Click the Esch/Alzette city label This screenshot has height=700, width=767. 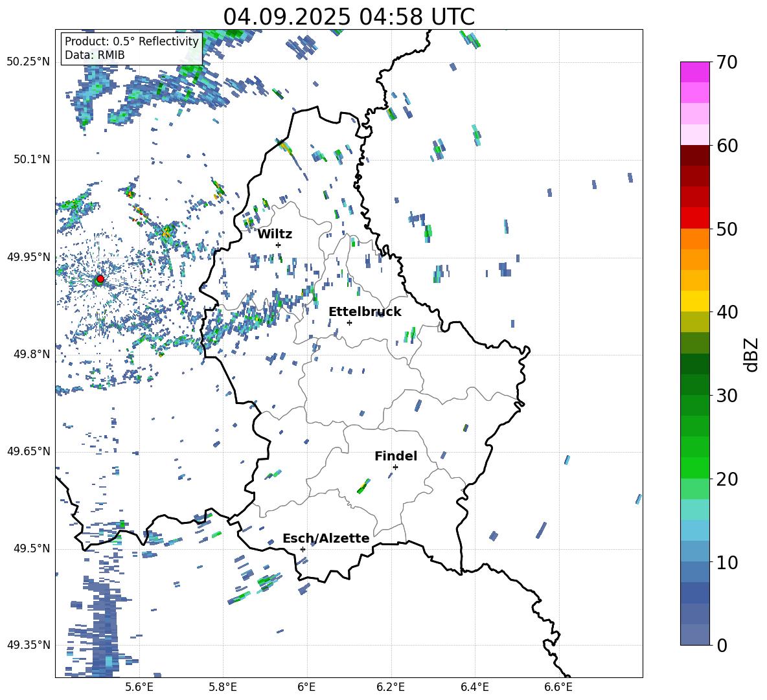tap(326, 538)
